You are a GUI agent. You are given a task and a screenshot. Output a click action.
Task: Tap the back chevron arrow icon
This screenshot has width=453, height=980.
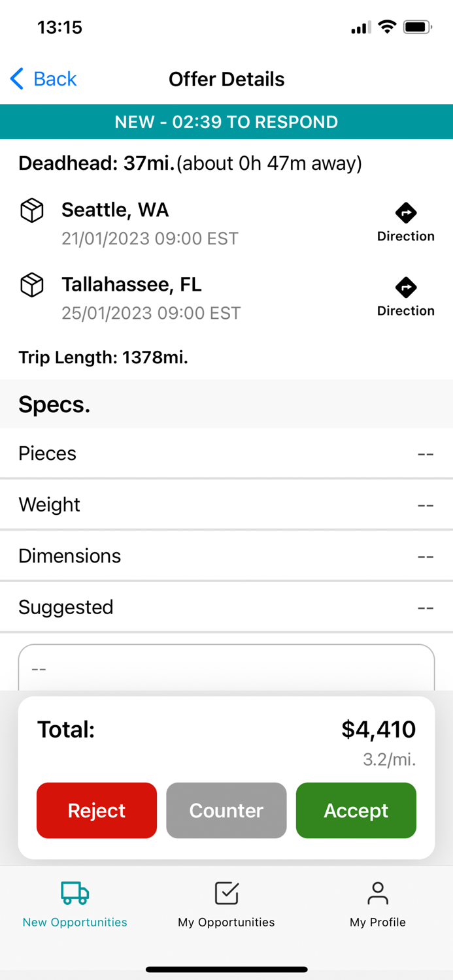click(16, 78)
